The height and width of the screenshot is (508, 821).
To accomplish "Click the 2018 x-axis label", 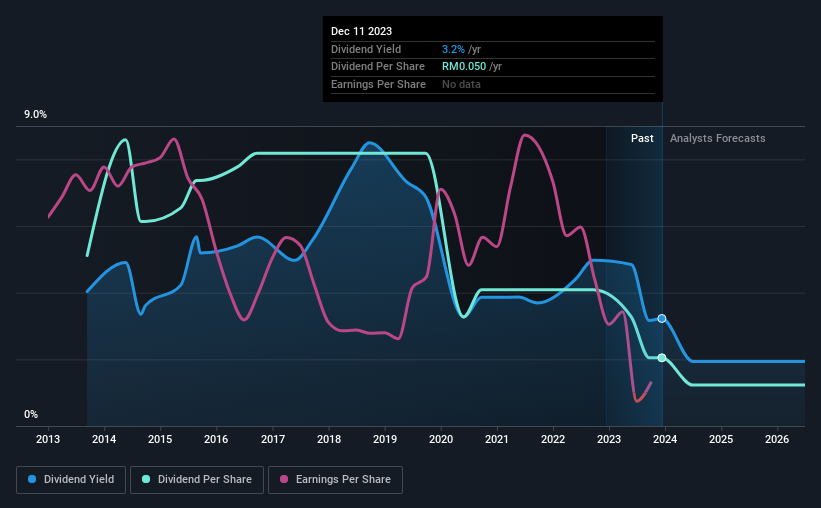I will 329,439.
